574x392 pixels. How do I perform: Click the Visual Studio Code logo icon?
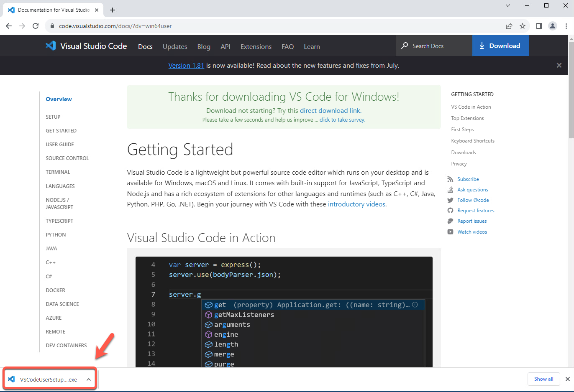(x=51, y=46)
